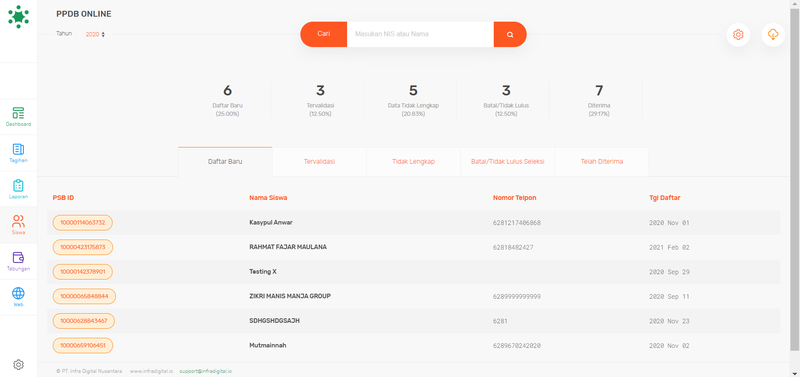Screen dimensions: 800x377
Task: Click phone number 6289670242020
Action: (x=517, y=346)
